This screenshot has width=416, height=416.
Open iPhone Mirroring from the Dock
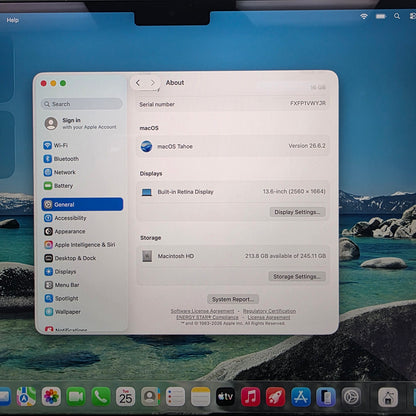tap(326, 397)
